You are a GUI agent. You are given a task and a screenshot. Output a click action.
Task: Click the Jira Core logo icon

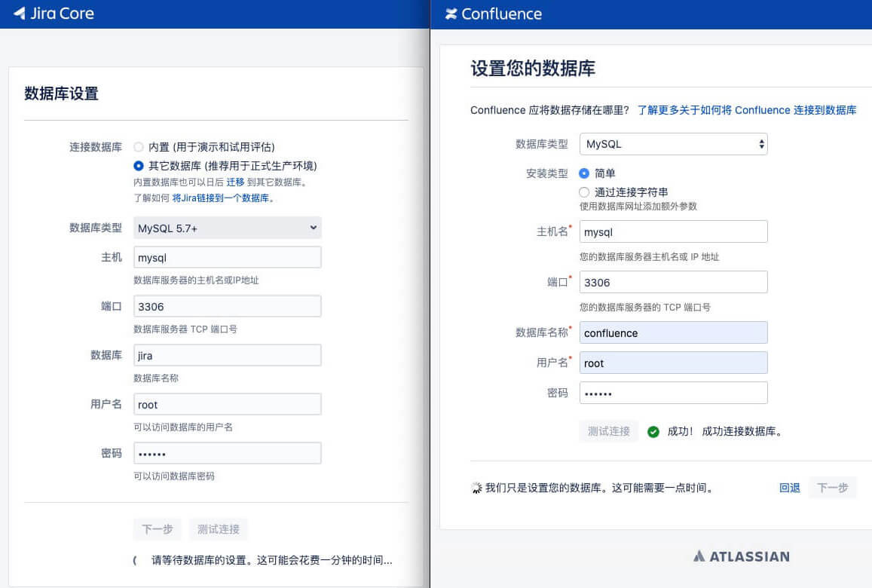(20, 14)
